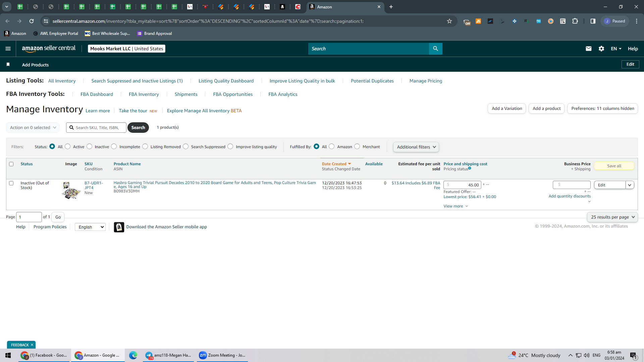This screenshot has height=362, width=644.
Task: Click the Save all button
Action: [614, 166]
